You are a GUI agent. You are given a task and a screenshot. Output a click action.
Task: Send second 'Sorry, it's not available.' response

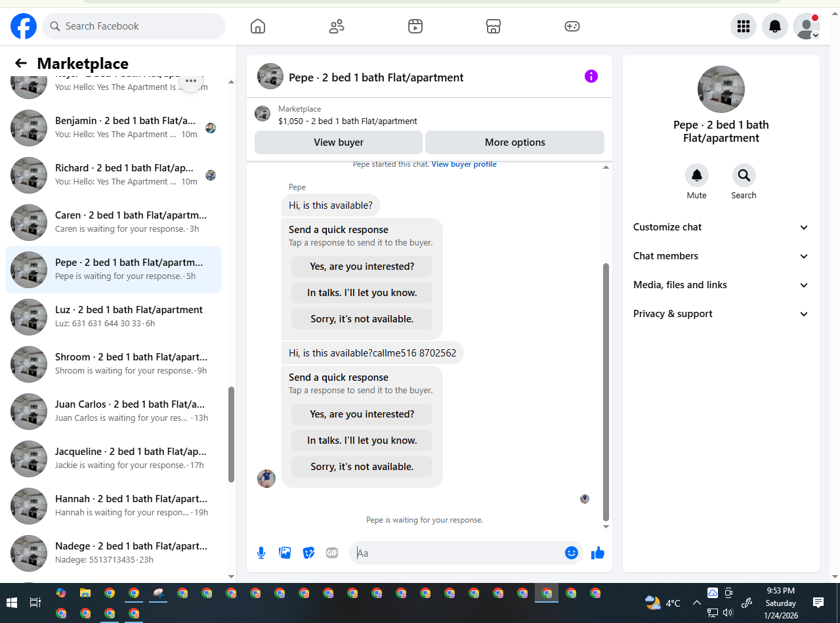pos(362,467)
